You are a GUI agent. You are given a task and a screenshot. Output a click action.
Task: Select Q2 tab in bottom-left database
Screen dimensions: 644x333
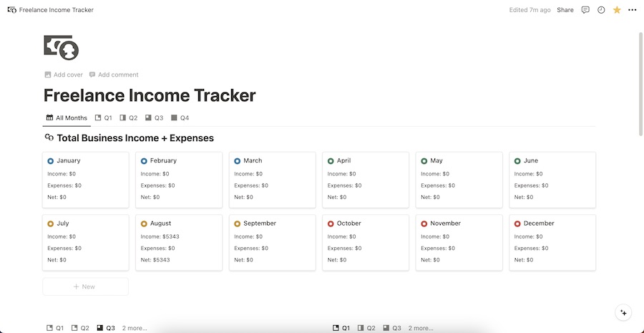click(x=80, y=328)
